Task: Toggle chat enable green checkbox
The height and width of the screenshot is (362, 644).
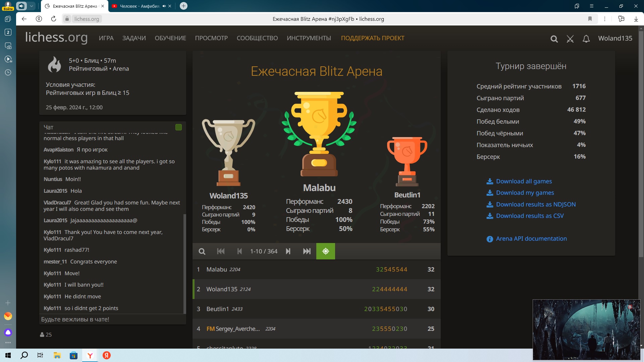Action: pos(178,127)
